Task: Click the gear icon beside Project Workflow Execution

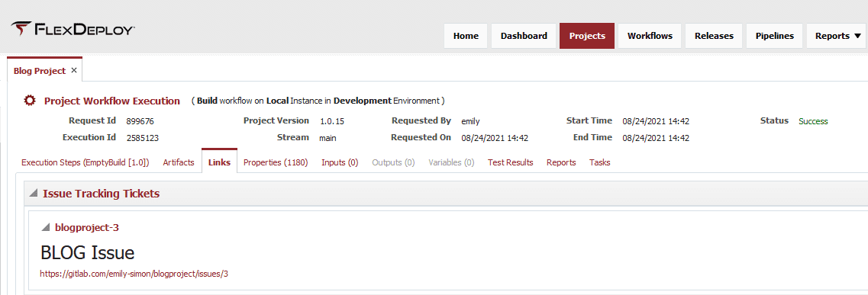Action: point(29,101)
